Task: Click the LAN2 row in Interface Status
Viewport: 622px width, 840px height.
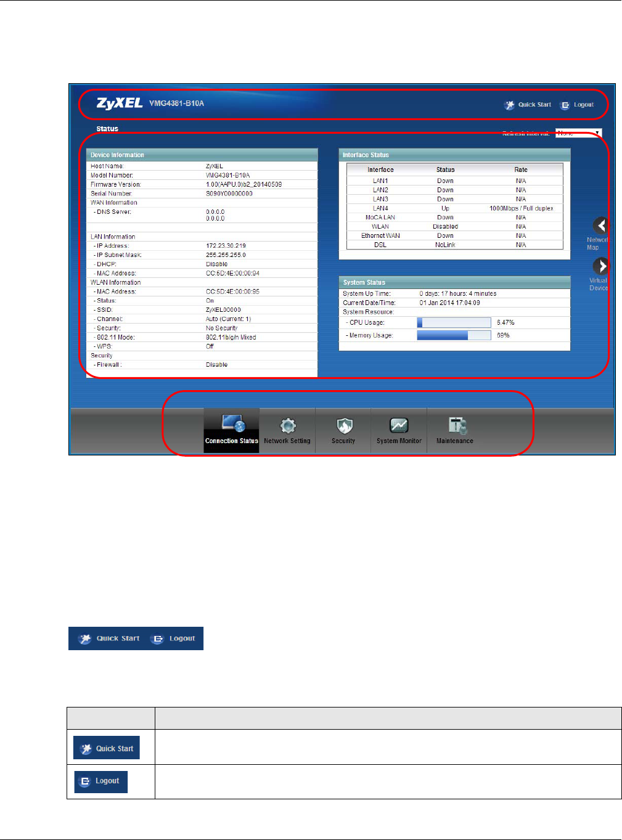Action: coord(455,190)
